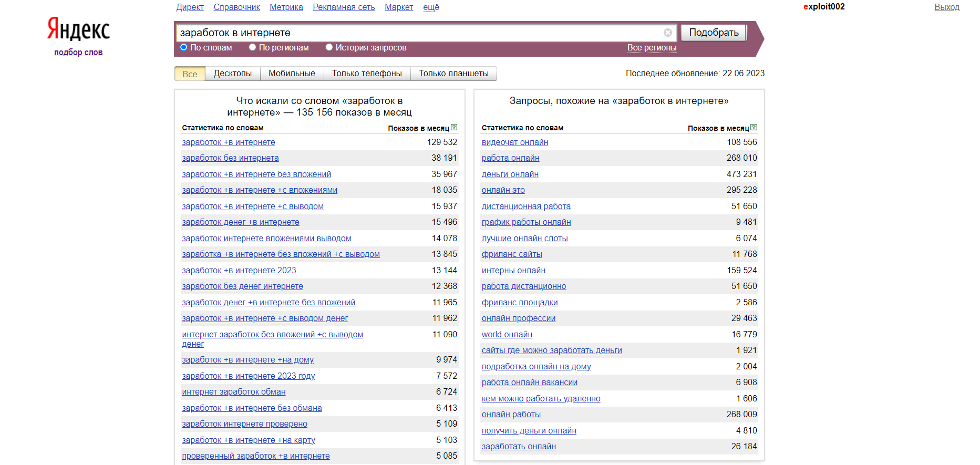Click the 'Подобрать' button

pos(714,33)
